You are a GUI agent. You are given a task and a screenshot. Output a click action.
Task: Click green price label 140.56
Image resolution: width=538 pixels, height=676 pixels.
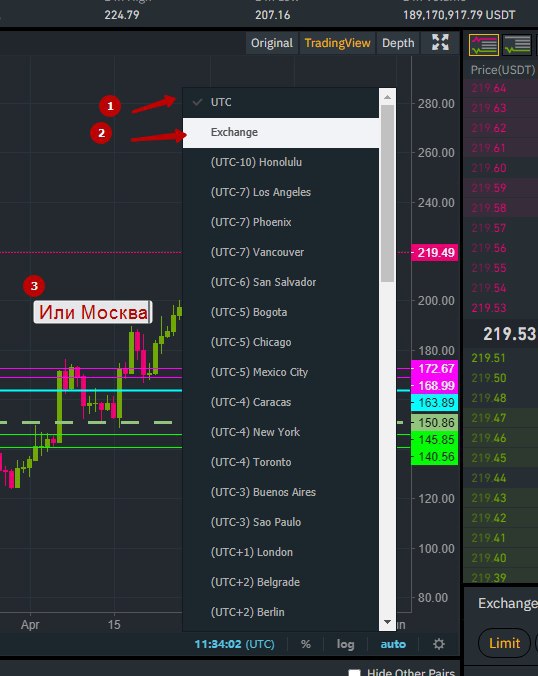pos(435,457)
